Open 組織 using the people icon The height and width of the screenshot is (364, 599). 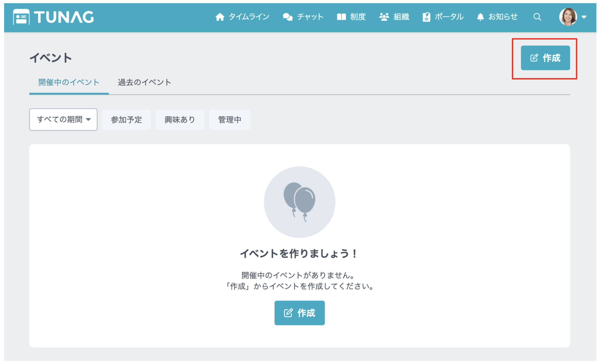pos(384,17)
